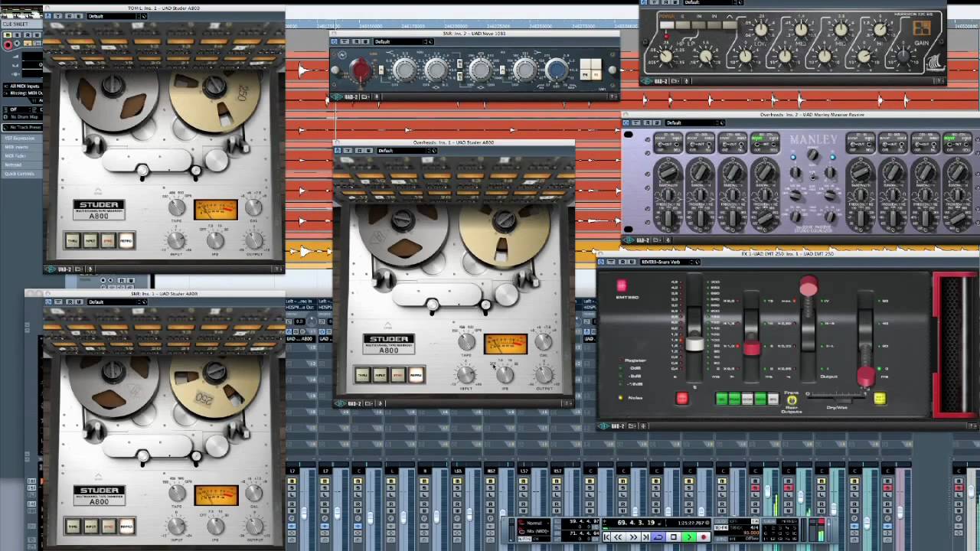Click white decay lever on EMT 250

(694, 344)
